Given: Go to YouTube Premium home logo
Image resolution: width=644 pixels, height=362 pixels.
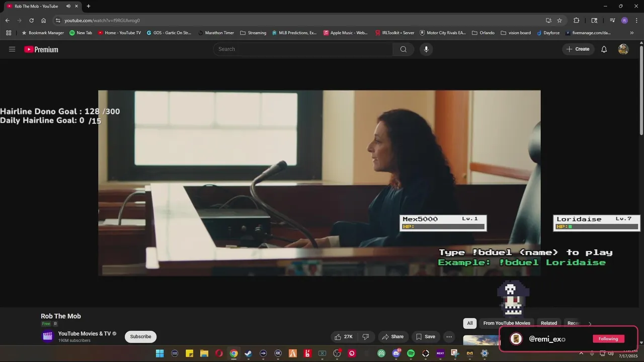Looking at the screenshot, I should click(x=41, y=49).
